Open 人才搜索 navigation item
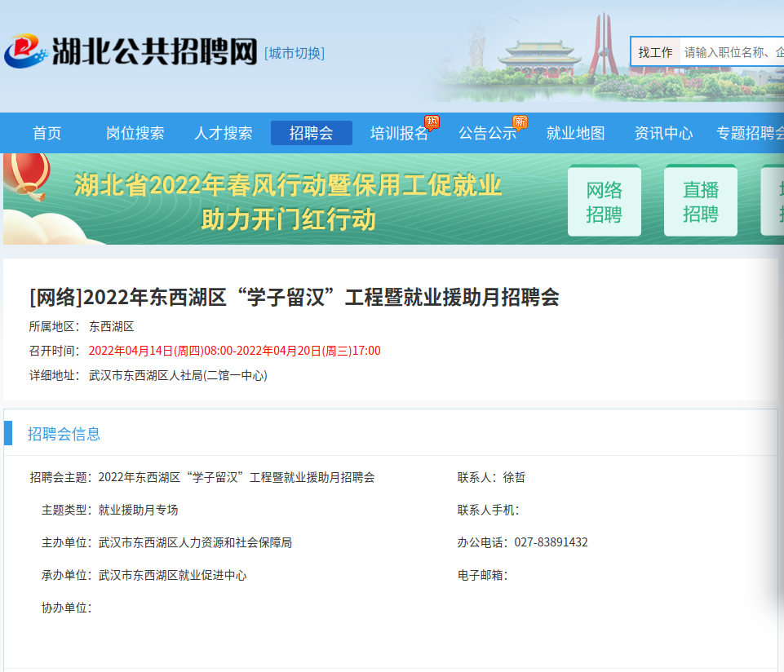 click(x=223, y=133)
